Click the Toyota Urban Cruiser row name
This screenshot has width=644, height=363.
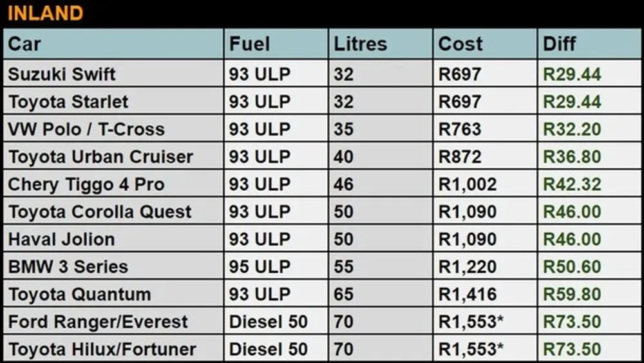(100, 157)
